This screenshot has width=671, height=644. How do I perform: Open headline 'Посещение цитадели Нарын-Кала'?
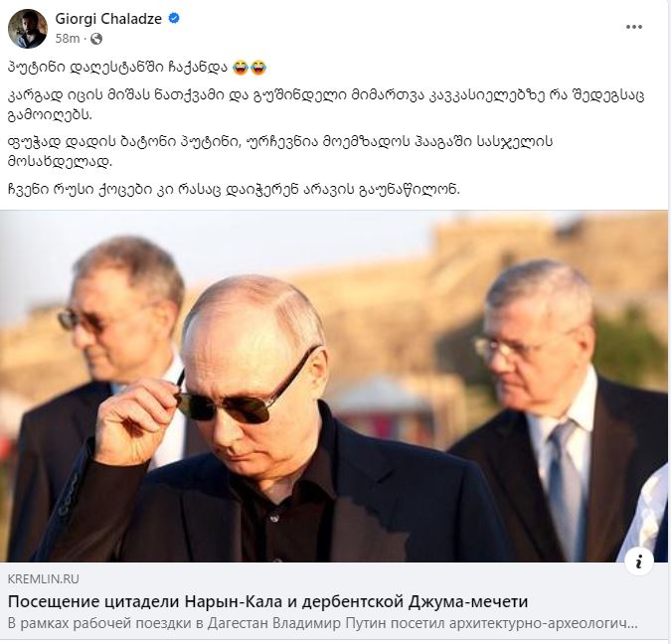tap(267, 601)
